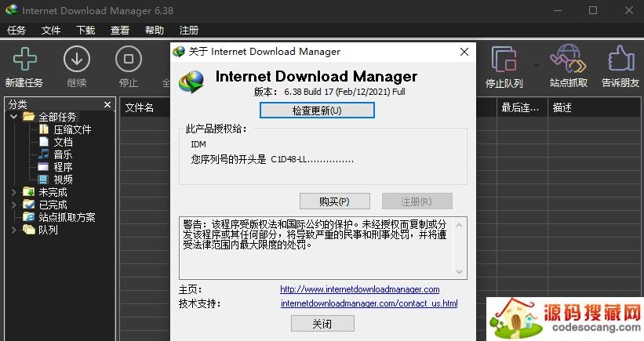The width and height of the screenshot is (644, 341).
Task: Close the 关于 dialog with X
Action: pyautogui.click(x=464, y=52)
